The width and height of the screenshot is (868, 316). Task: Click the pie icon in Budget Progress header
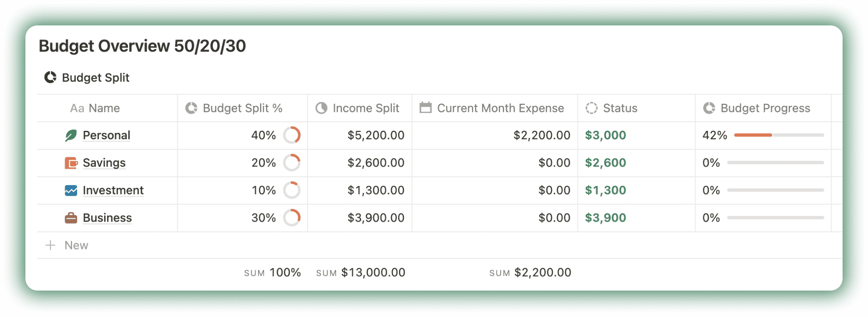click(710, 108)
